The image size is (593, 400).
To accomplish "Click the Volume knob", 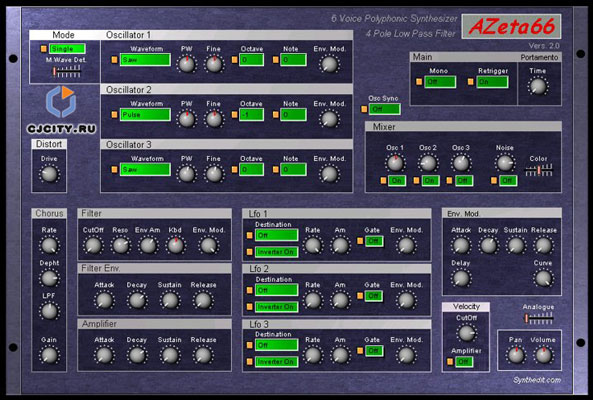I will (543, 355).
